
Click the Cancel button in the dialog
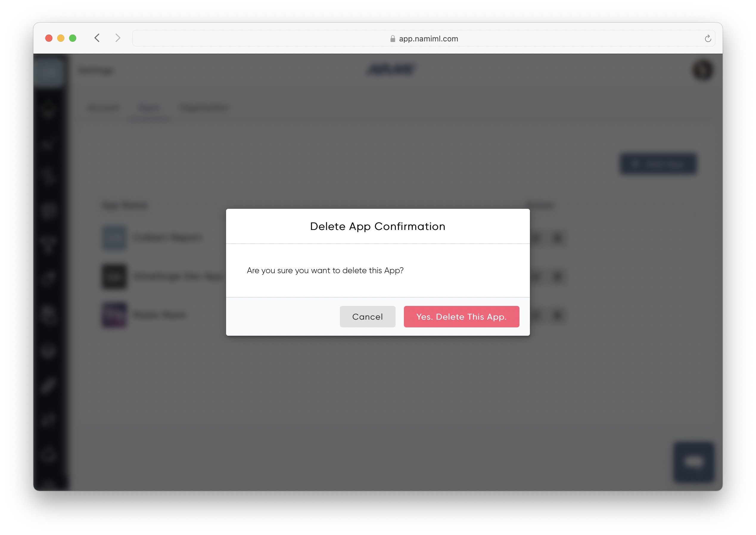(367, 317)
